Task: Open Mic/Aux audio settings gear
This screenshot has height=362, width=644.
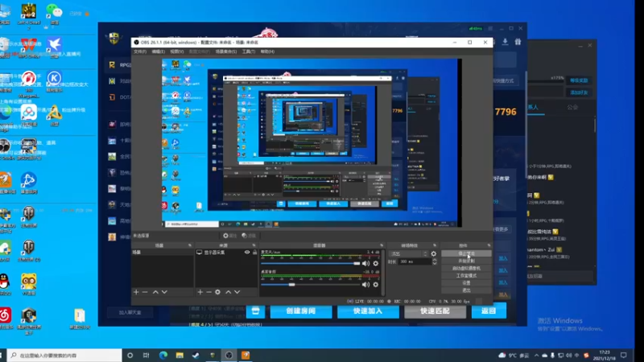Action: (x=376, y=264)
